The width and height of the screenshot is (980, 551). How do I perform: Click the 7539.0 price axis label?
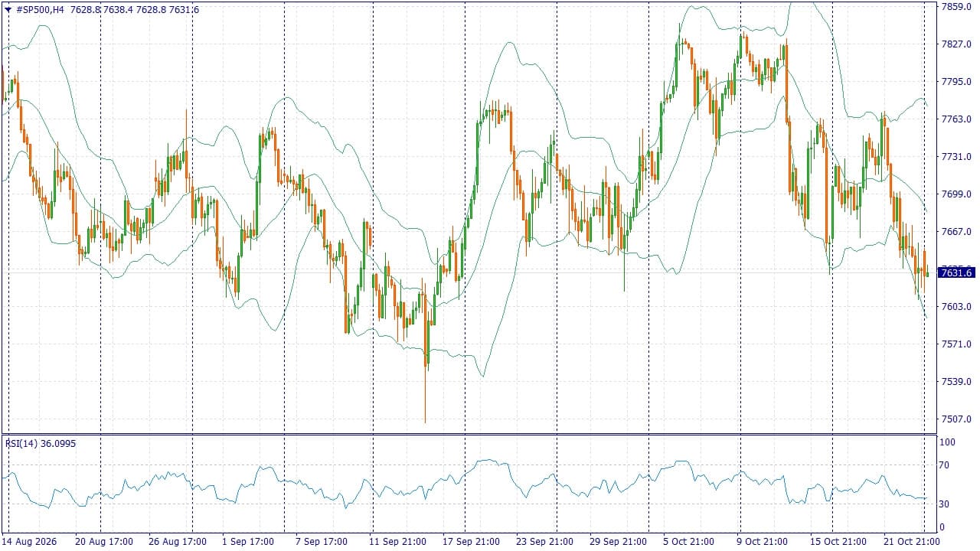pos(955,381)
